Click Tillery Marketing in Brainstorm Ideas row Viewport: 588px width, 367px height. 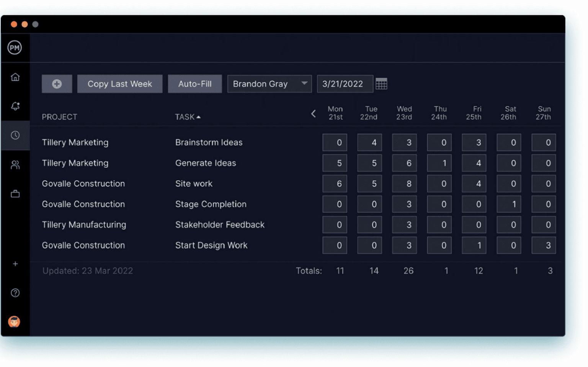pyautogui.click(x=75, y=143)
